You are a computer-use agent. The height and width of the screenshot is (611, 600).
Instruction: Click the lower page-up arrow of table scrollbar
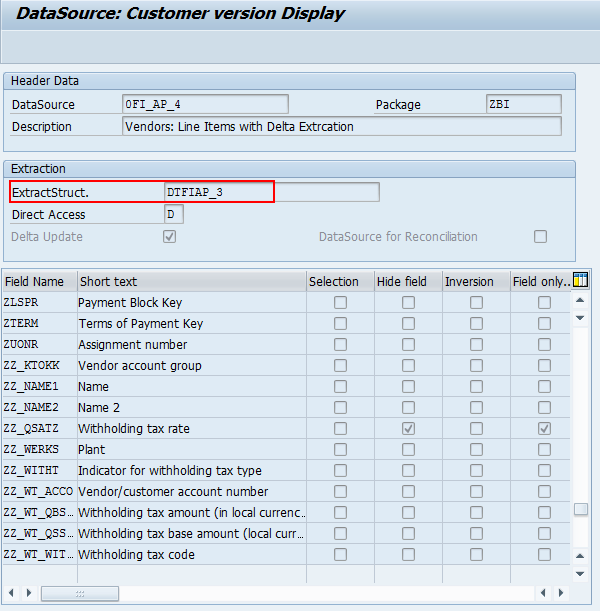(x=580, y=556)
